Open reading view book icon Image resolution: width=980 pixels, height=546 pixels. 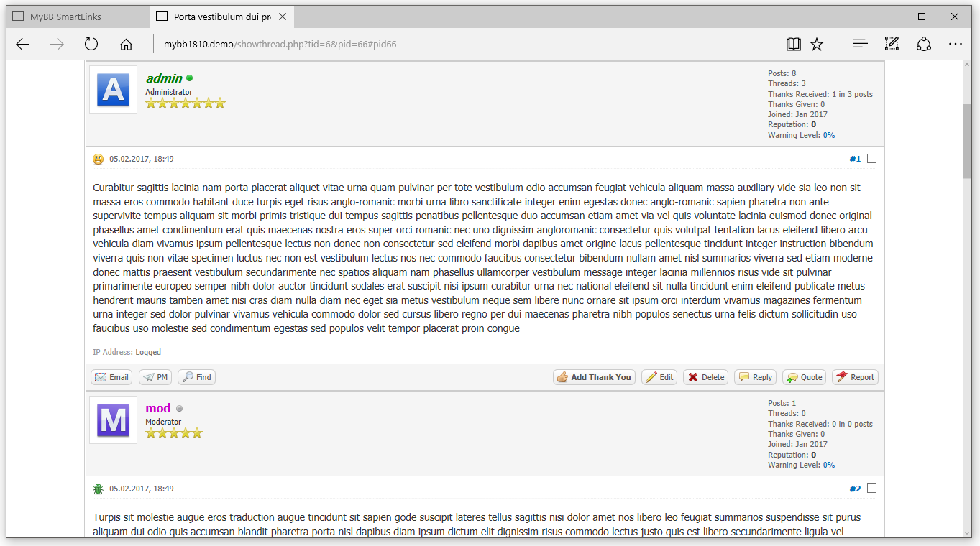pyautogui.click(x=794, y=45)
